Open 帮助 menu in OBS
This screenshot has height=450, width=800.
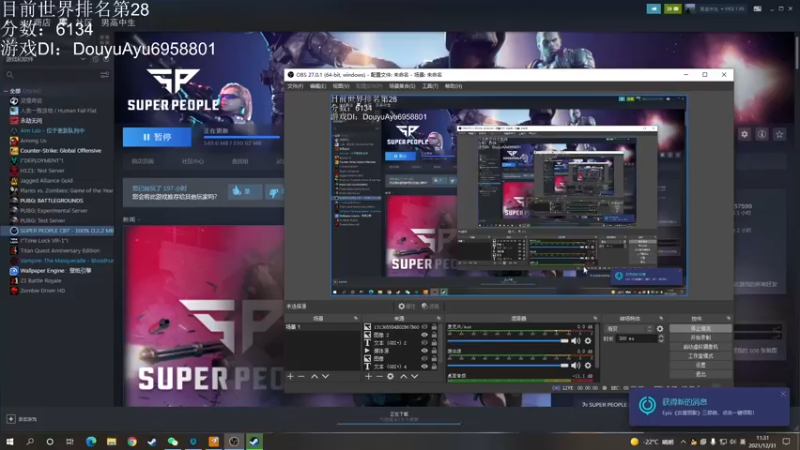tap(453, 86)
